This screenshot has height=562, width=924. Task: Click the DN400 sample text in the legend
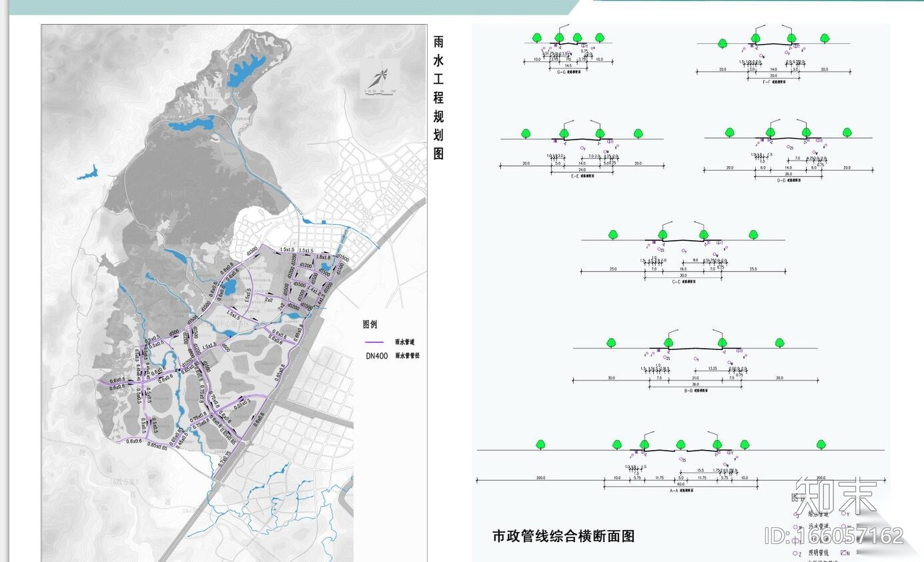376,356
